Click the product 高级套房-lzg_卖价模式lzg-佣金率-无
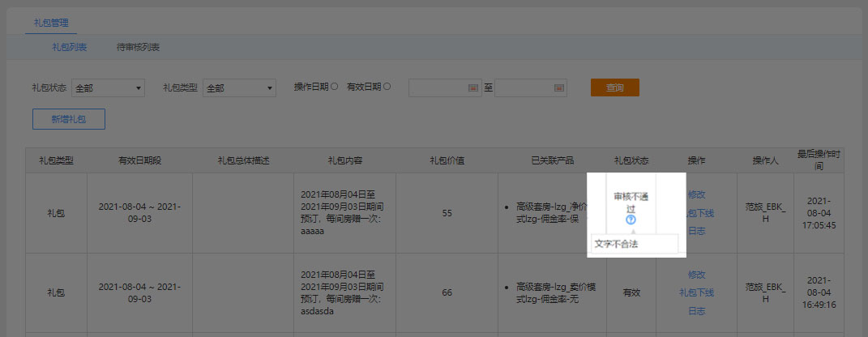The height and width of the screenshot is (337, 868). [x=556, y=292]
